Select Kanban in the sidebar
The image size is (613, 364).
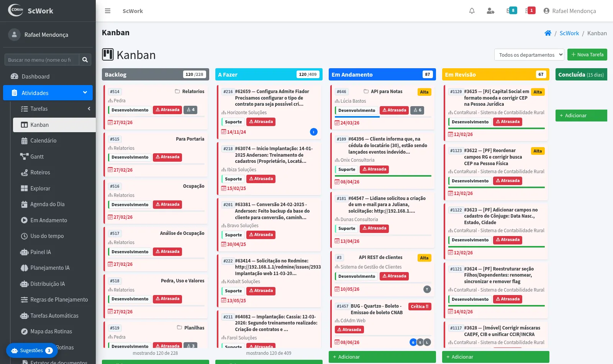[x=54, y=125]
